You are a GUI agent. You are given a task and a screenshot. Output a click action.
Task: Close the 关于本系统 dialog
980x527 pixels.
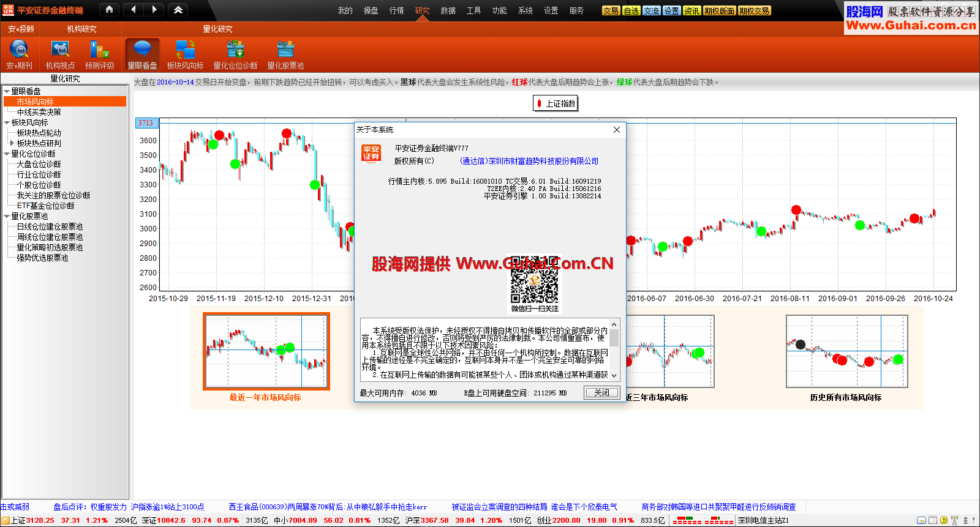(617, 130)
